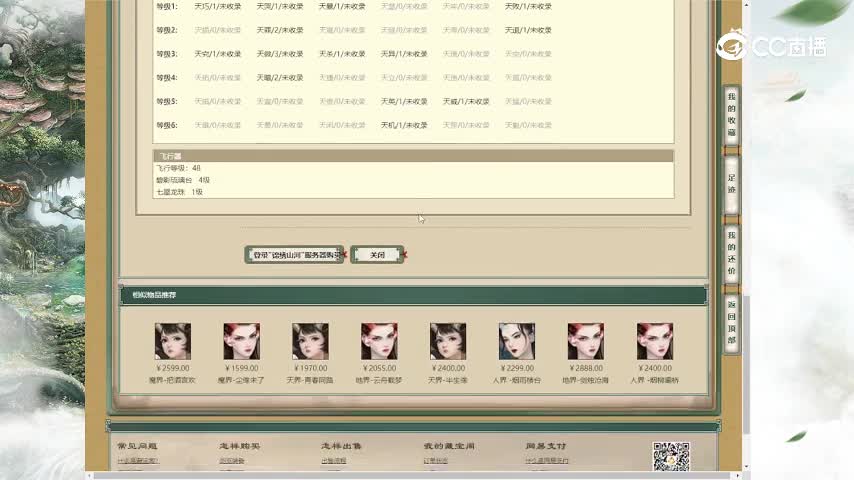Screen dimensions: 854x480
Task: Click the 等级6 row label
Action: pos(167,125)
